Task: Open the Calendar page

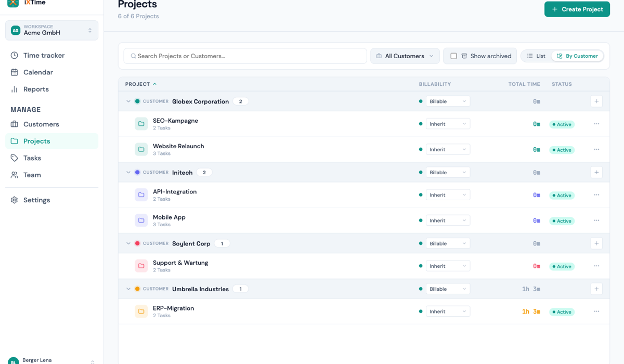Action: click(x=51, y=72)
